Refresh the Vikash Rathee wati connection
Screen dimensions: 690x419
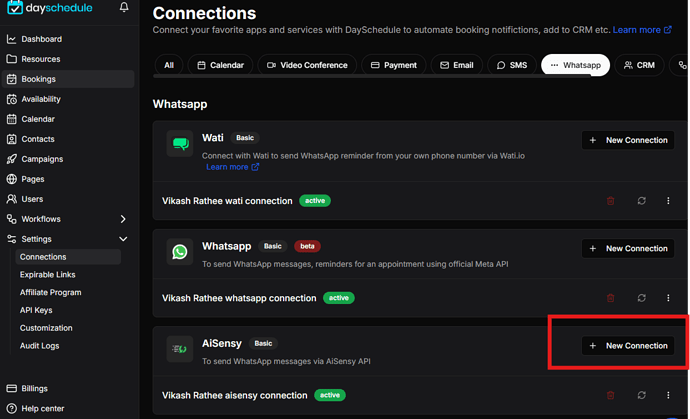pyautogui.click(x=641, y=201)
